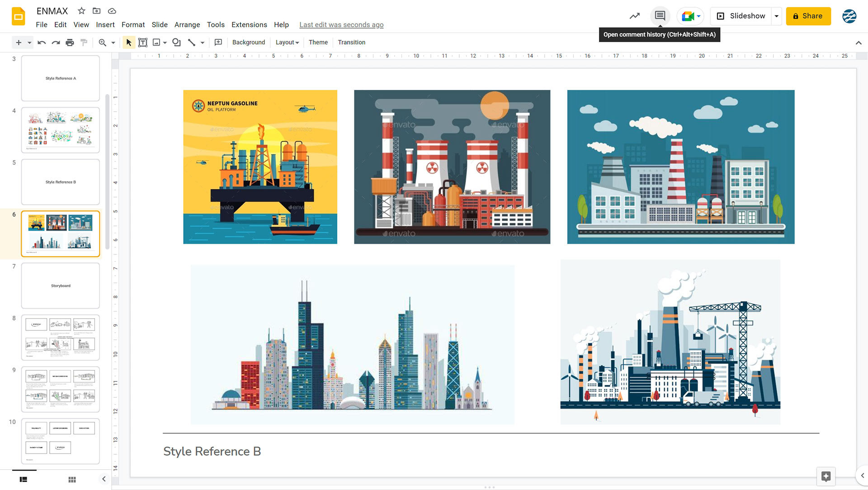Click the print icon
This screenshot has height=490, width=868.
(x=70, y=42)
